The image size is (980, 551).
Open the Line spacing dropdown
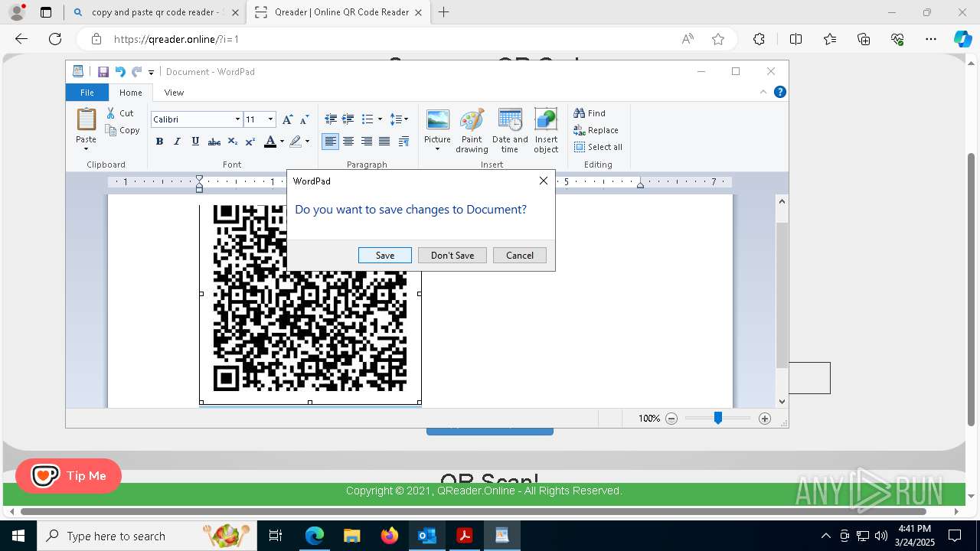pyautogui.click(x=399, y=119)
